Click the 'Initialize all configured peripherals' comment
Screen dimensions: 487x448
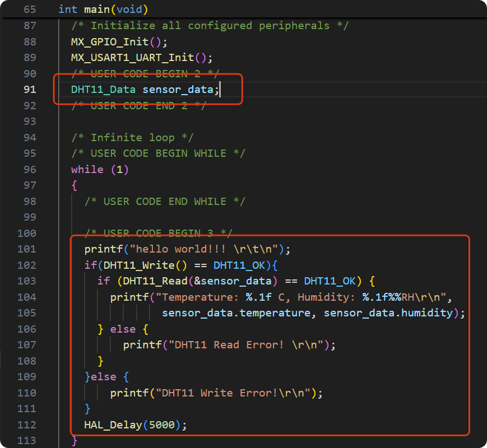click(x=210, y=25)
